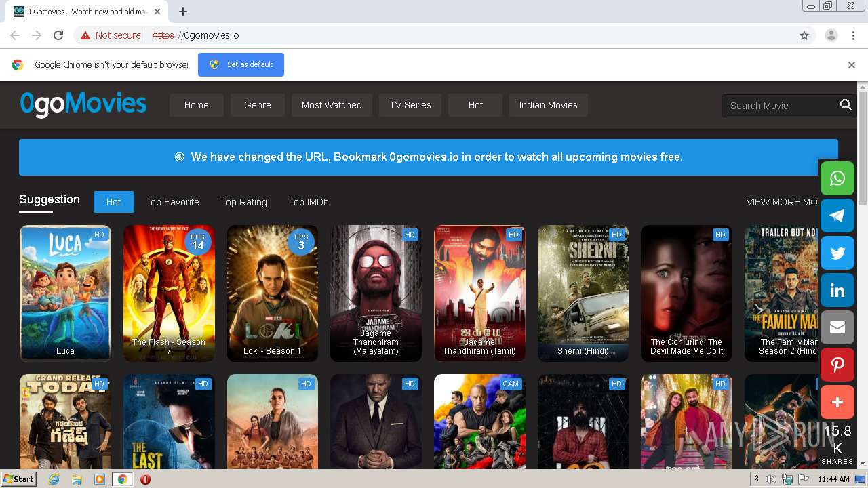The width and height of the screenshot is (868, 488).
Task: Select the 0Gomovies browser tab
Action: (86, 12)
